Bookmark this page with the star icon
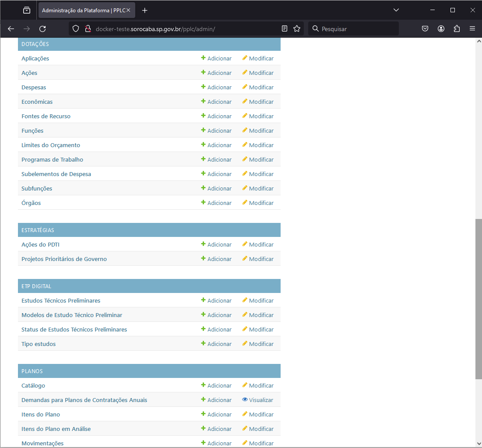Image resolution: width=482 pixels, height=448 pixels. click(297, 29)
